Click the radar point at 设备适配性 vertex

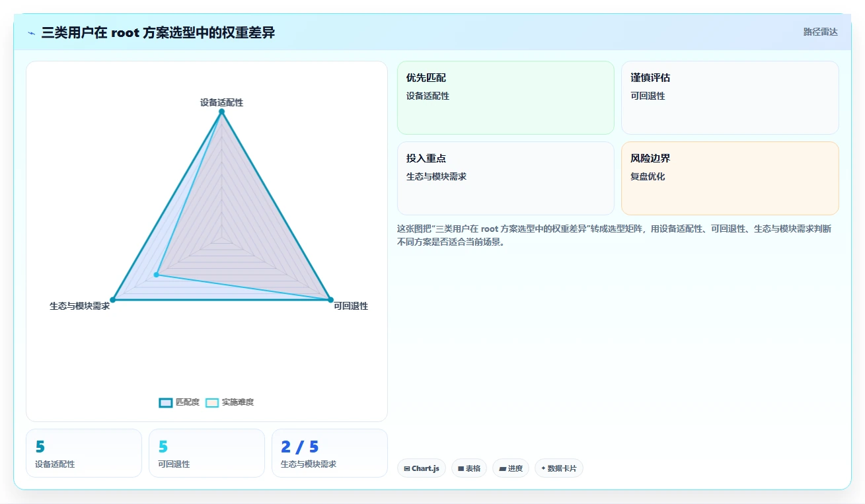221,112
